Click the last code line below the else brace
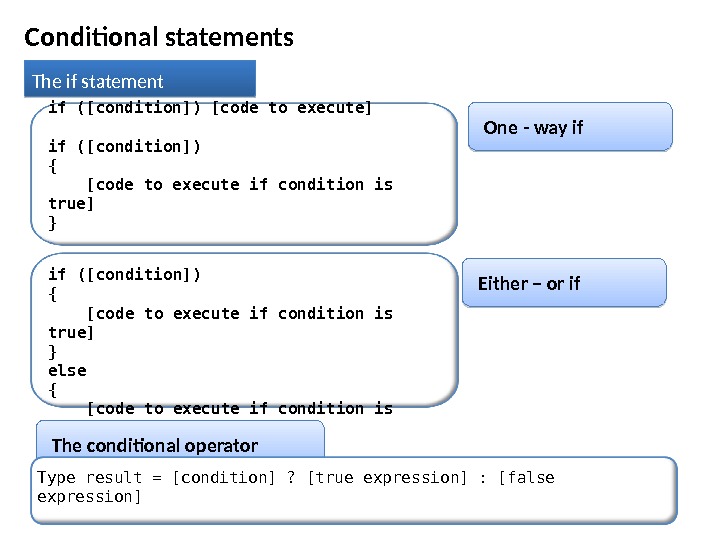Image resolution: width=720 pixels, height=540 pixels. tap(240, 408)
